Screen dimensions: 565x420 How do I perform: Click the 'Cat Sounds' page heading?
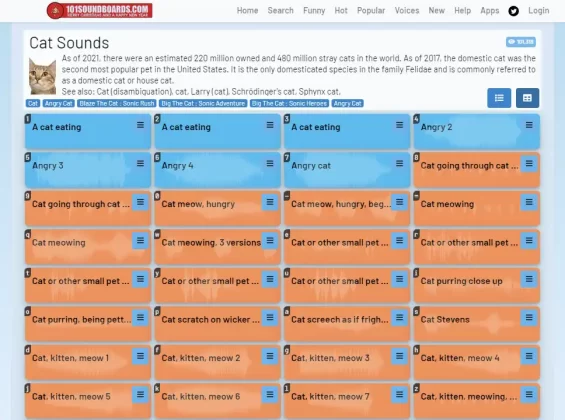coord(69,43)
